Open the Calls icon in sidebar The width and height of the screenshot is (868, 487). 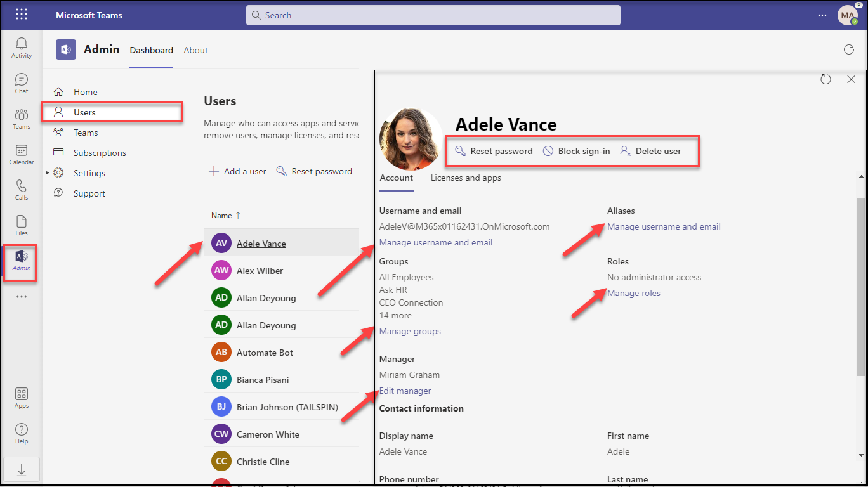22,190
